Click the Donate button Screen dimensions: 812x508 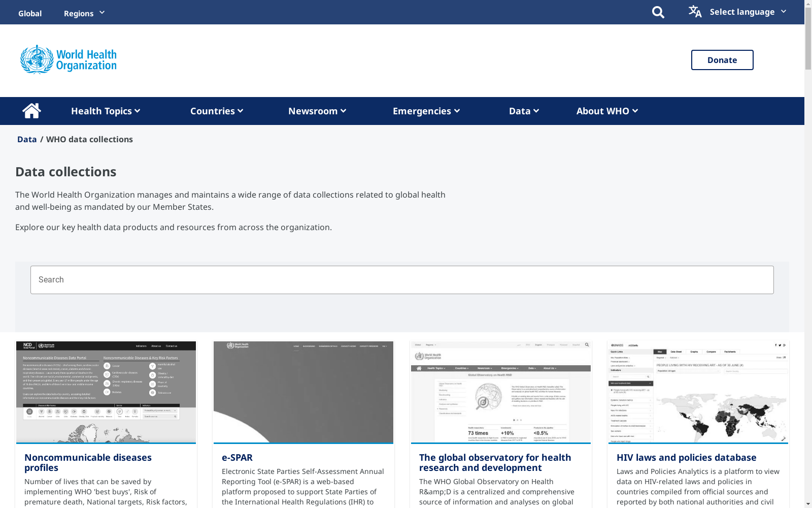pos(722,60)
